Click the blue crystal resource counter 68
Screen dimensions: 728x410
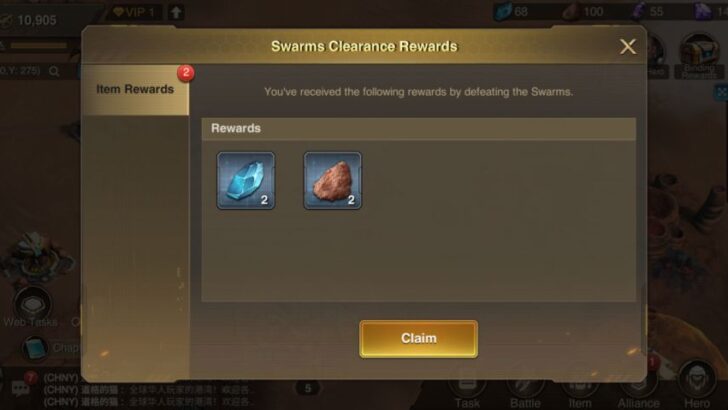click(x=511, y=12)
